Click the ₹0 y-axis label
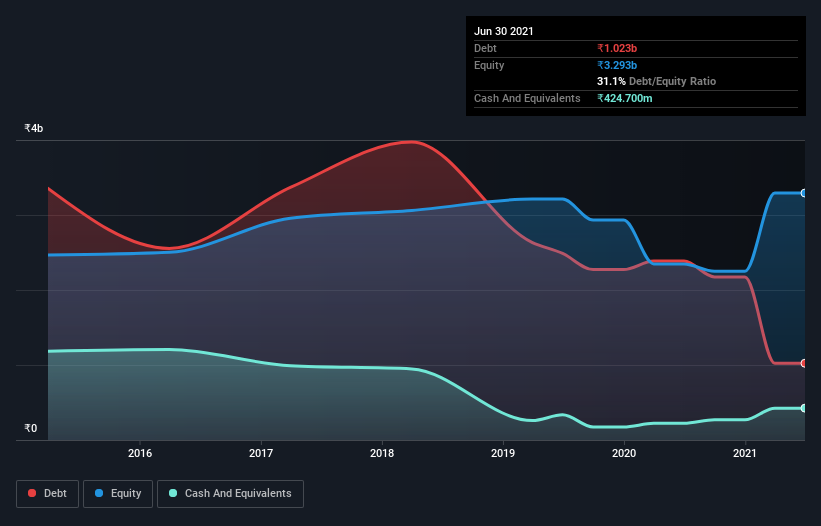Image resolution: width=821 pixels, height=526 pixels. pos(31,428)
